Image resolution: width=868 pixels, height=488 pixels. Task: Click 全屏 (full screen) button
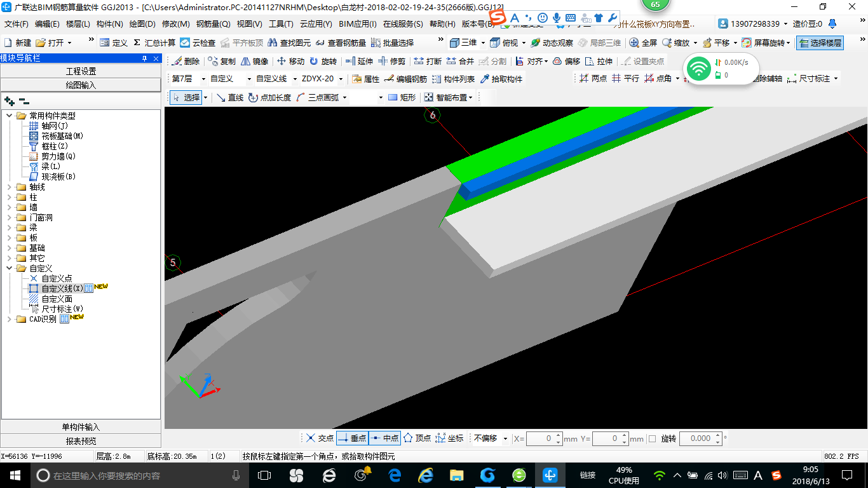[x=643, y=43]
